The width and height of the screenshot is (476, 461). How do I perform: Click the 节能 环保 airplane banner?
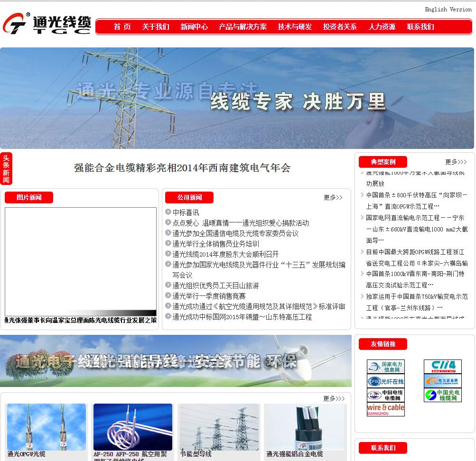[x=176, y=361]
